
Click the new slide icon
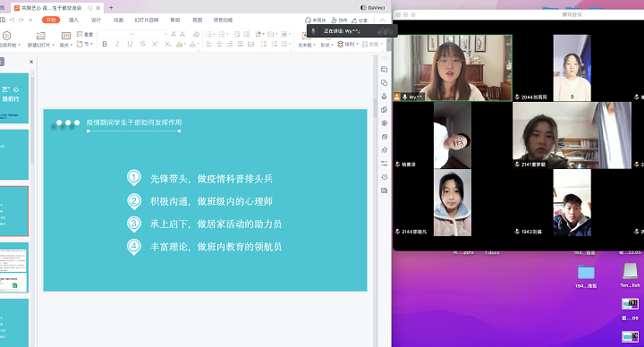tap(40, 35)
